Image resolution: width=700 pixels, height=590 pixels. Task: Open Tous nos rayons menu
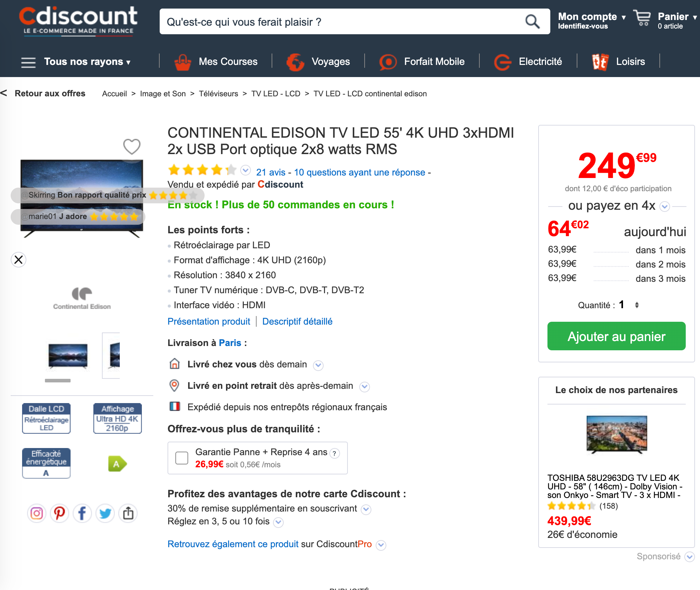point(76,62)
